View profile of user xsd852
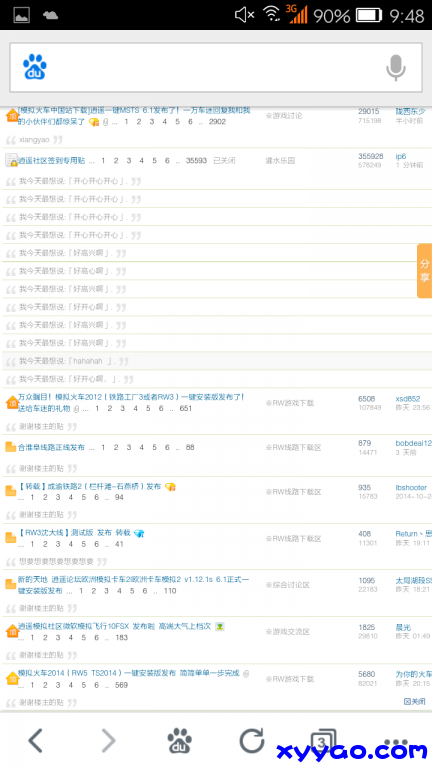Image resolution: width=432 pixels, height=768 pixels. click(x=408, y=399)
